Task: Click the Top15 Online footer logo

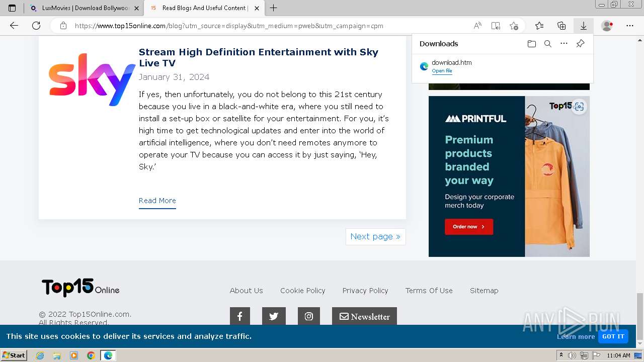Action: pyautogui.click(x=80, y=288)
